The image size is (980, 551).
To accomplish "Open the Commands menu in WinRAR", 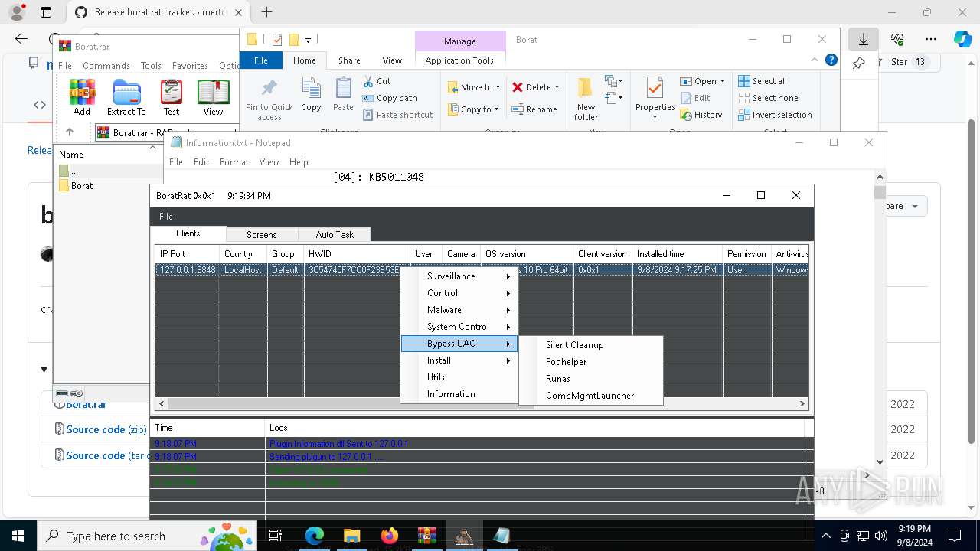I will [x=106, y=66].
